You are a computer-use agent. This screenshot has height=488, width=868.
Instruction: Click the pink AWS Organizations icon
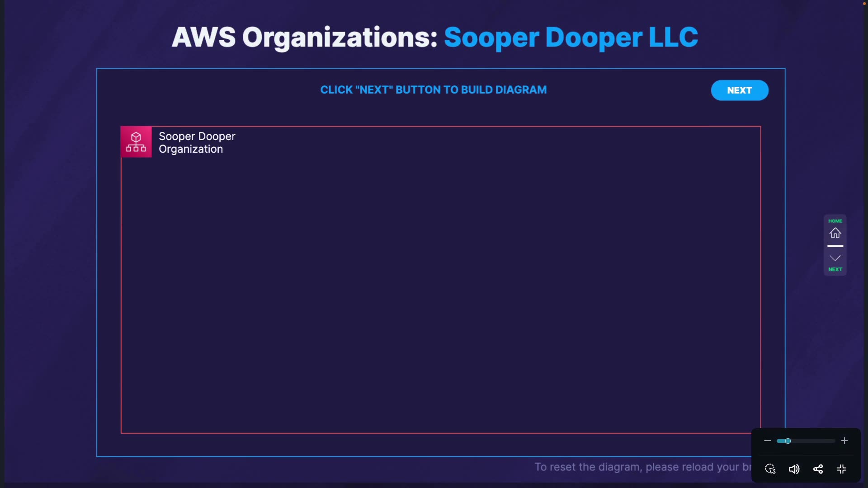pyautogui.click(x=136, y=142)
